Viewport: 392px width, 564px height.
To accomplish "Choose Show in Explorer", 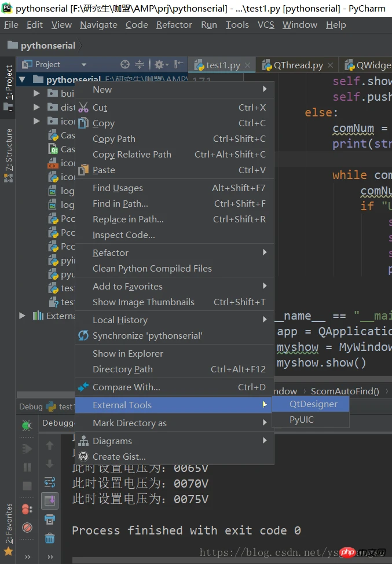I will [174, 354].
